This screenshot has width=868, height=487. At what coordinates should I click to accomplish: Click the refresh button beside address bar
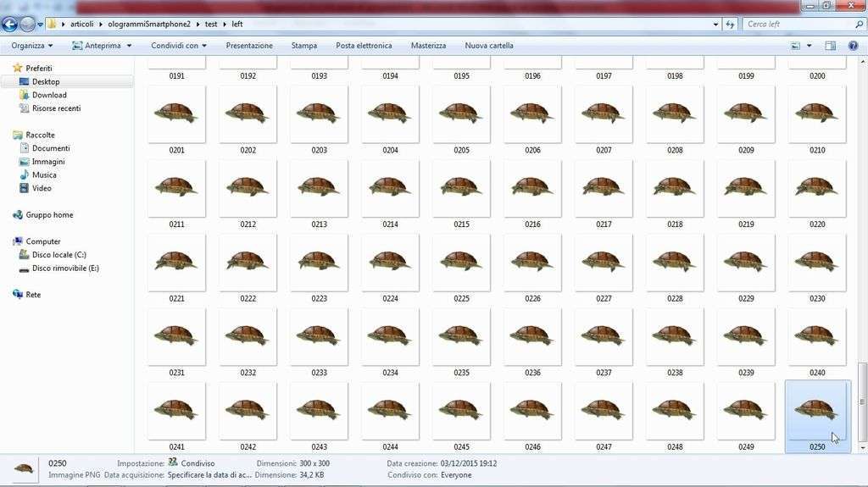[730, 25]
